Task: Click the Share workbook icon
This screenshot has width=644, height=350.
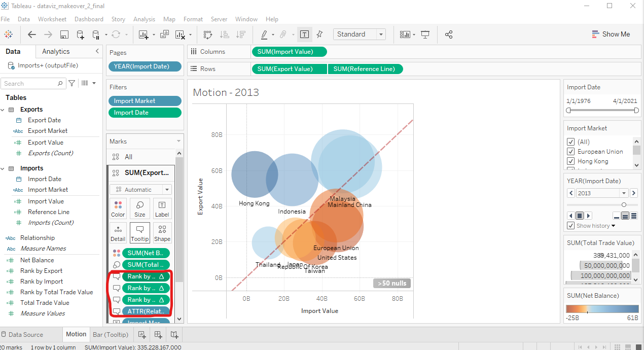Action: point(449,34)
